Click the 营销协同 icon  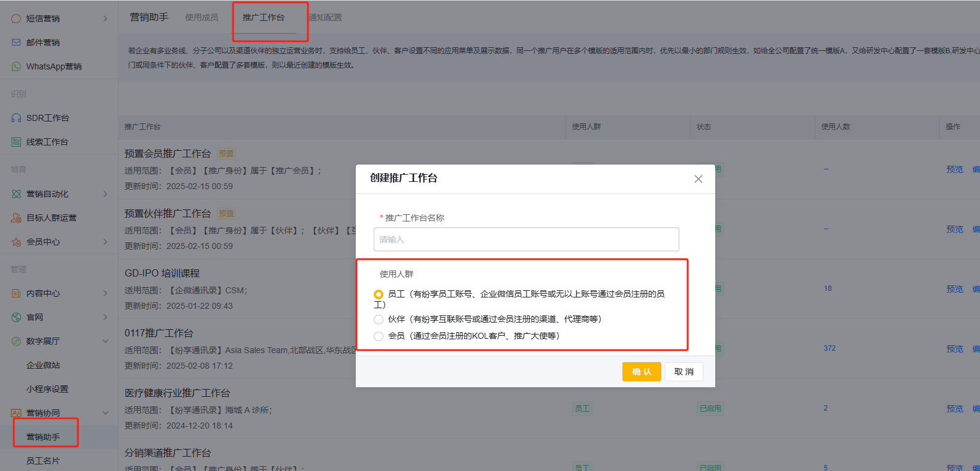click(x=16, y=413)
